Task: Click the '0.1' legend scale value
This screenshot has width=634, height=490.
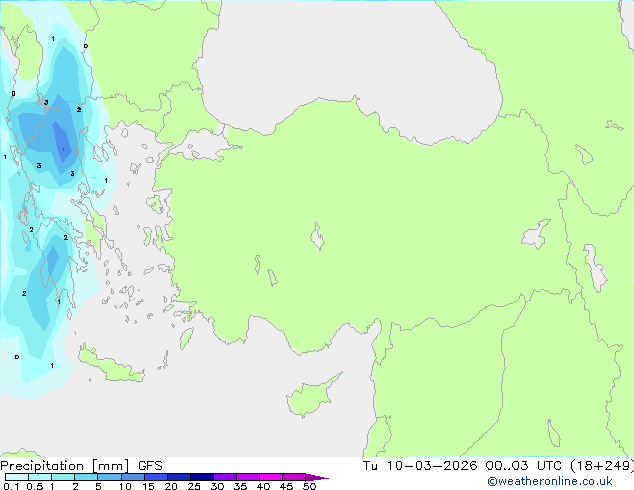Action: click(x=11, y=486)
